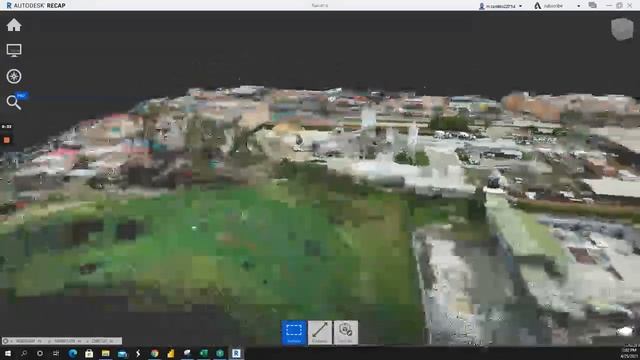640x360 pixels.
Task: Open Windows taskbar search
Action: (x=24, y=353)
